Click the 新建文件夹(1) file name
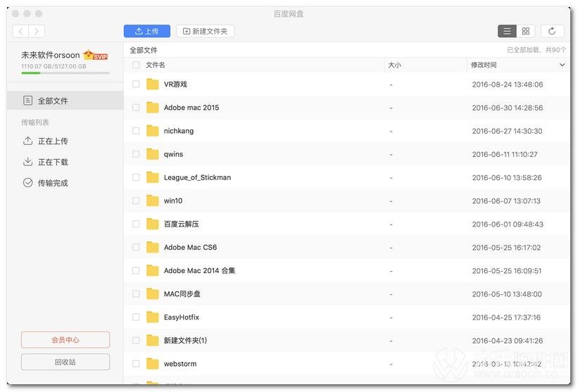The image size is (578, 392). pos(185,341)
